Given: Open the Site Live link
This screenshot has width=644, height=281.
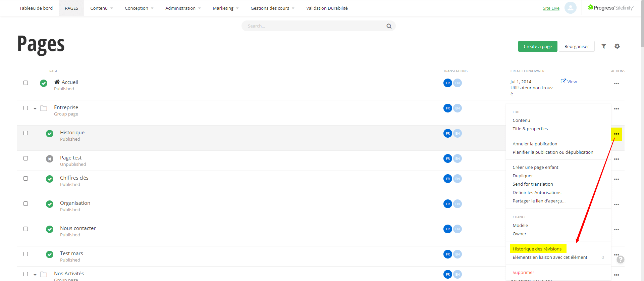Looking at the screenshot, I should point(551,8).
